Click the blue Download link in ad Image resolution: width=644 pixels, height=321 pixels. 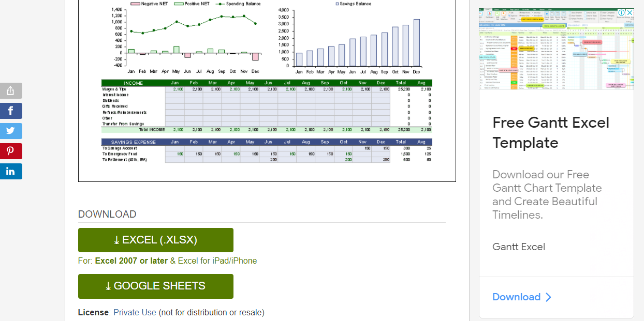[x=516, y=297]
